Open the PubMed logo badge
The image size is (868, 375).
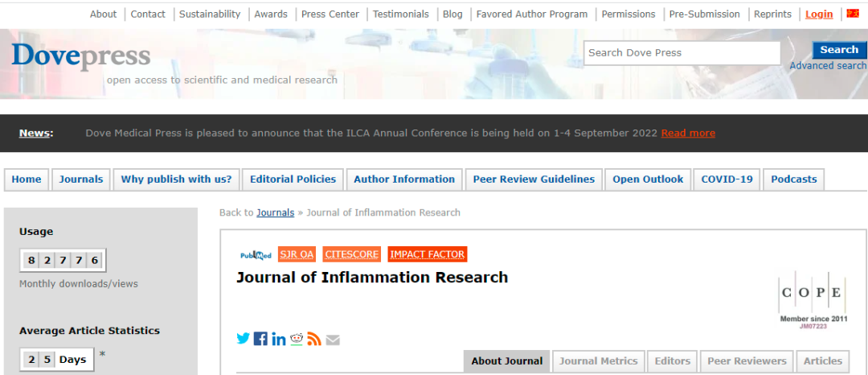tap(256, 255)
